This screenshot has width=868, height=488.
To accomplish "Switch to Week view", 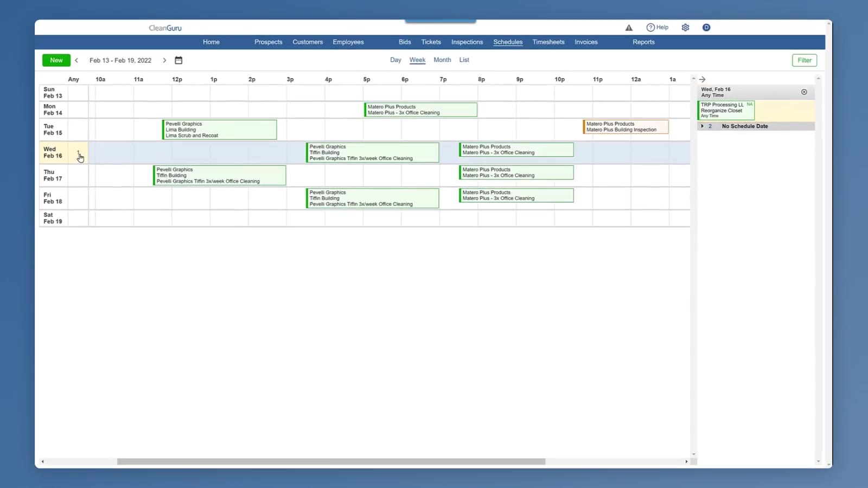I will pos(417,60).
